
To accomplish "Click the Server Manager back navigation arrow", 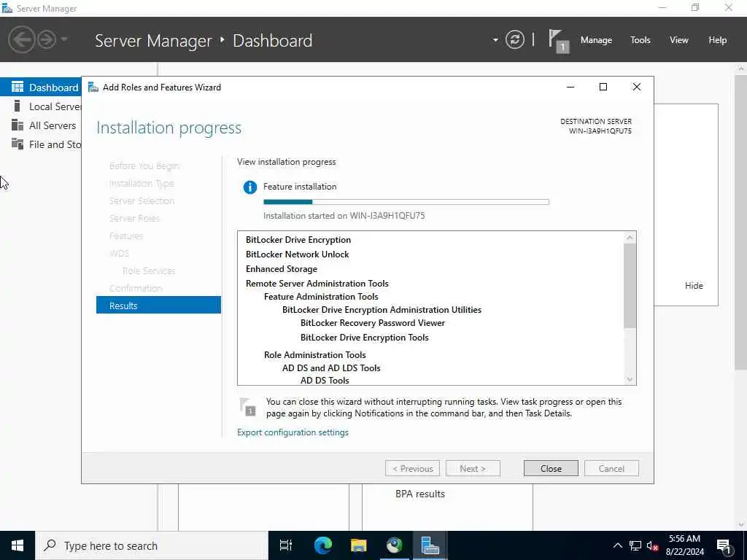I will coord(21,39).
